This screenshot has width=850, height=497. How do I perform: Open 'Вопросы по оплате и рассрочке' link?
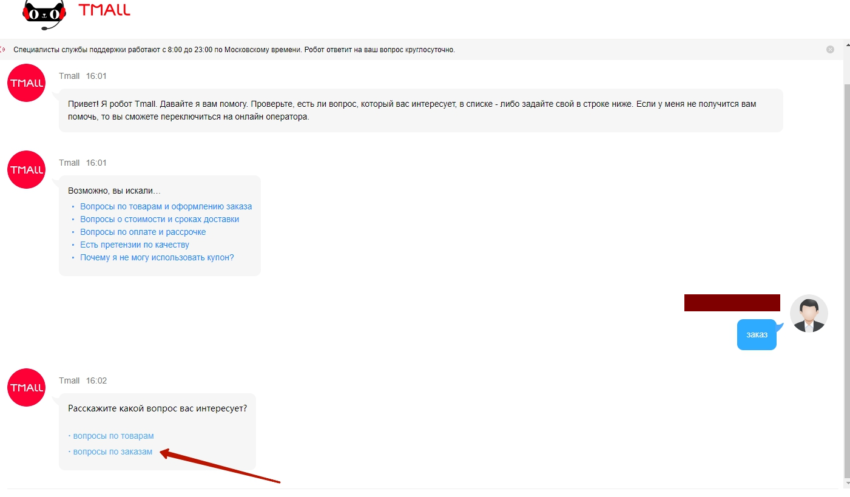(143, 232)
